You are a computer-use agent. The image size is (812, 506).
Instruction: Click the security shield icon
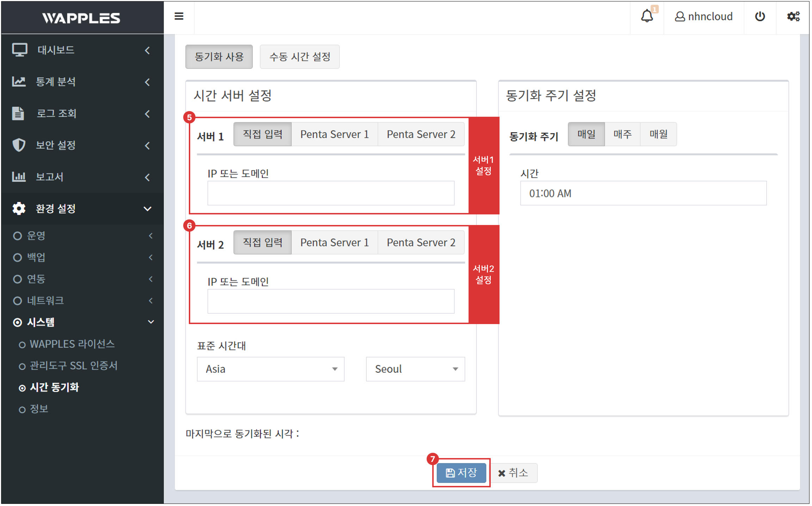point(19,145)
